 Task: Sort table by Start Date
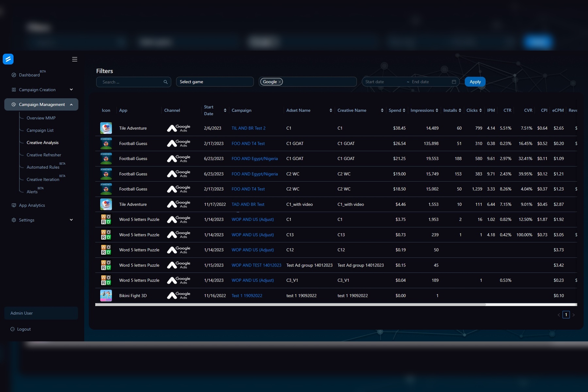(225, 110)
